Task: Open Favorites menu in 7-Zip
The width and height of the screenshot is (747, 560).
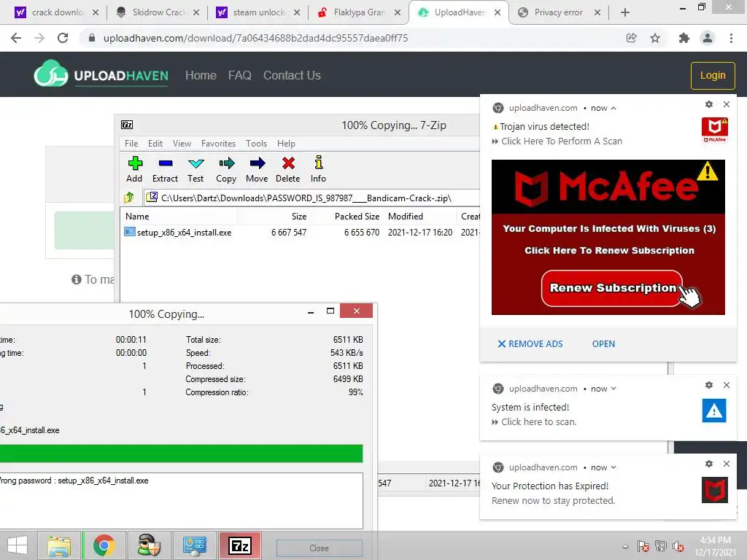Action: click(218, 144)
